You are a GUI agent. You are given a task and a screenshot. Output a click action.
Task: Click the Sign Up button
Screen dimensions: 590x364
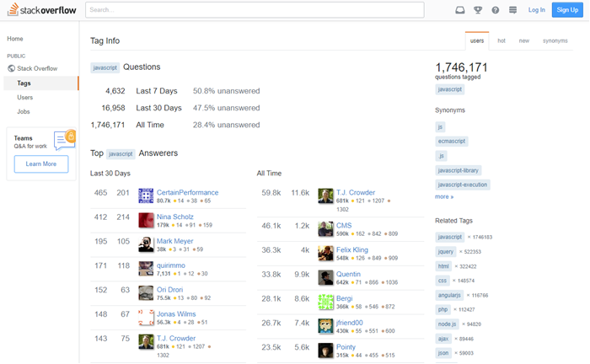tap(567, 10)
